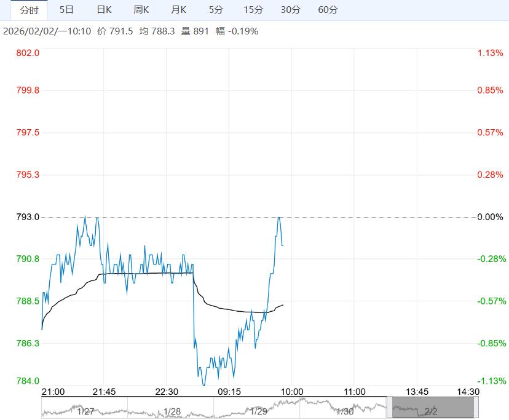The height and width of the screenshot is (420, 509).
Task: Switch to the 周K weekly chart
Action: [x=141, y=10]
